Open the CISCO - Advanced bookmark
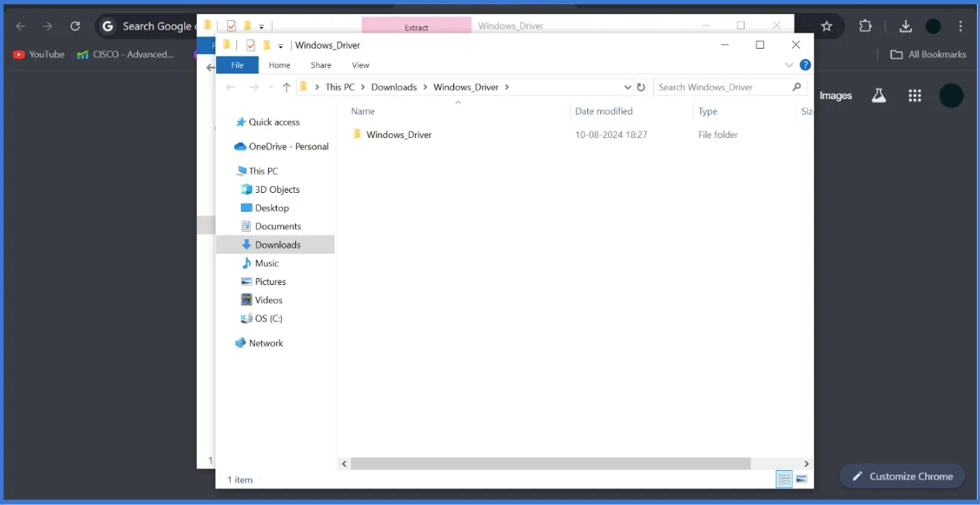 126,54
